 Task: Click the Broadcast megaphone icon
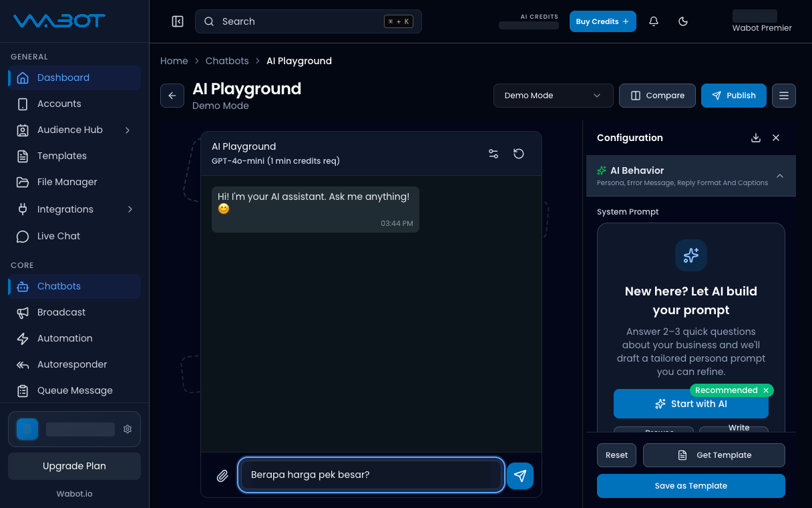(x=23, y=312)
